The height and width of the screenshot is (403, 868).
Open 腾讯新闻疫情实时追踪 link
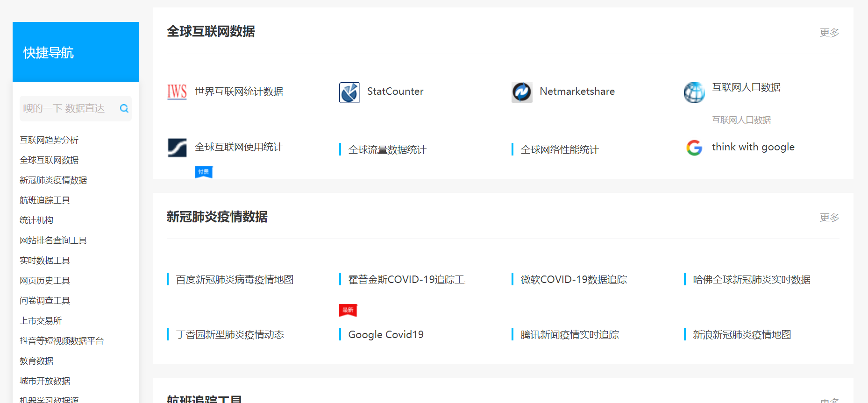pyautogui.click(x=570, y=335)
